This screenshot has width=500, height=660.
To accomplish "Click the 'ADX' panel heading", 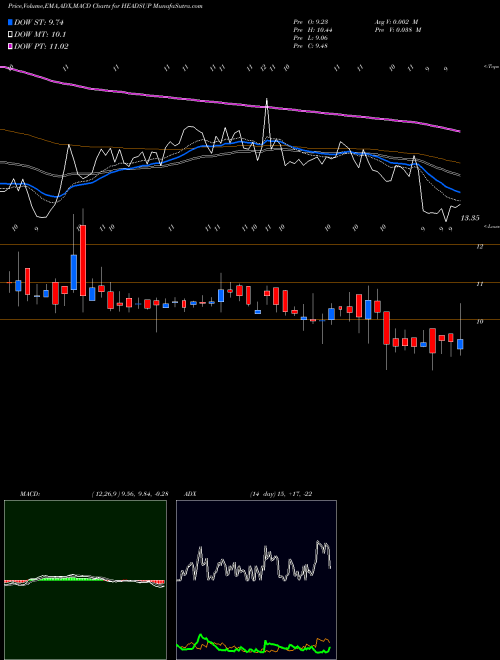I will pyautogui.click(x=191, y=494).
